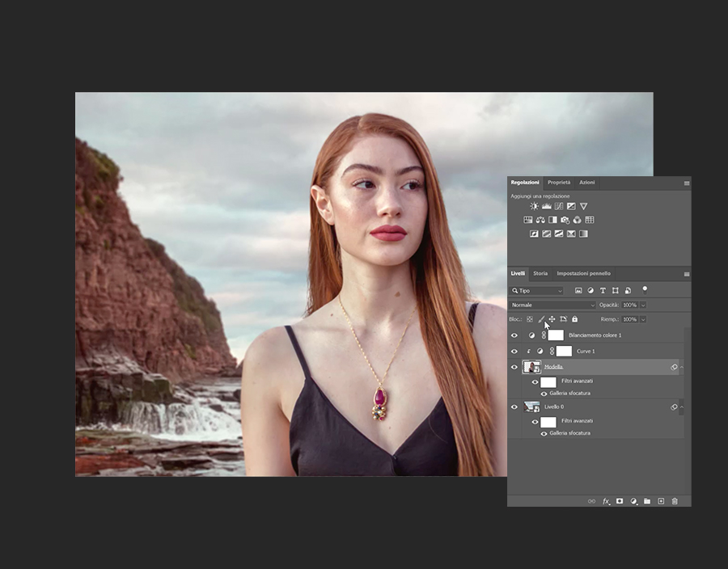Create a new layer
Viewport: 728px width, 569px height.
(661, 501)
